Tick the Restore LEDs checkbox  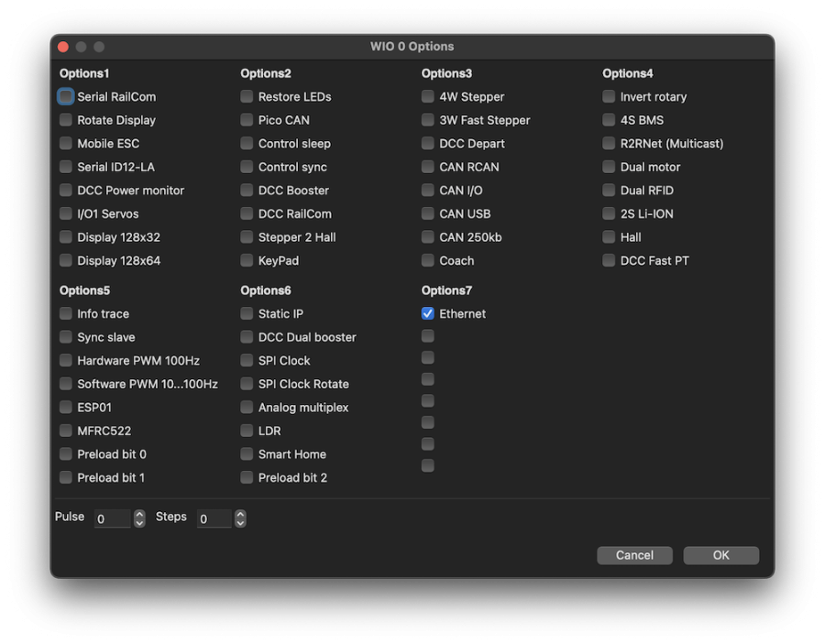click(247, 96)
